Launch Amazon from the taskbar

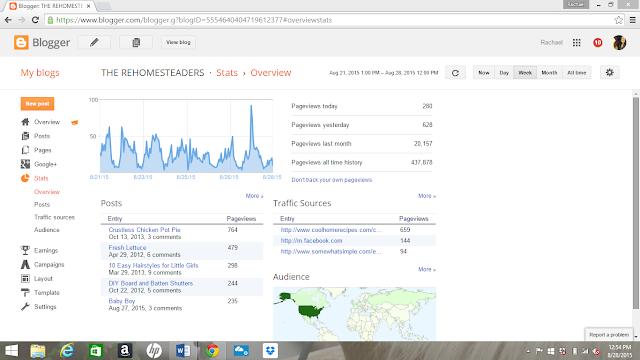pos(125,351)
